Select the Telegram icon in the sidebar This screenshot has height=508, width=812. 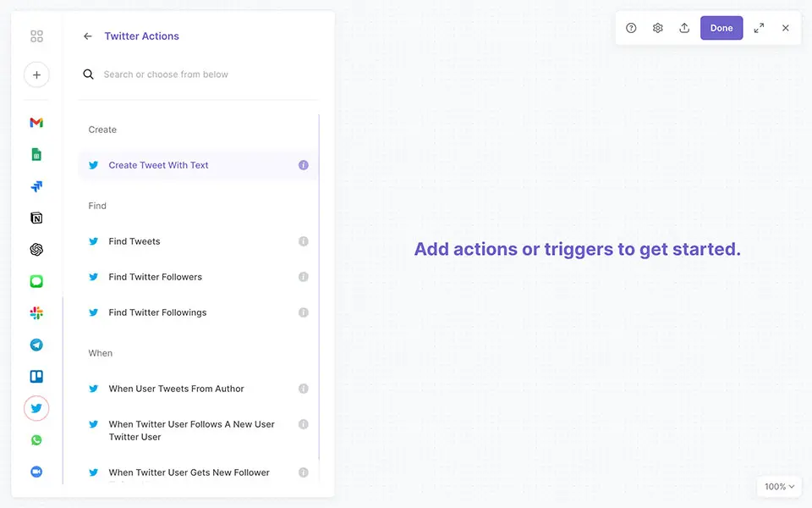[36, 345]
